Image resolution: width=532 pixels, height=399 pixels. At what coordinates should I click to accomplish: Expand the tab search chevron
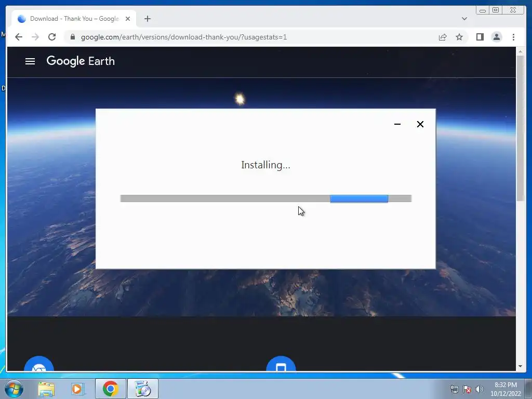[x=464, y=19]
